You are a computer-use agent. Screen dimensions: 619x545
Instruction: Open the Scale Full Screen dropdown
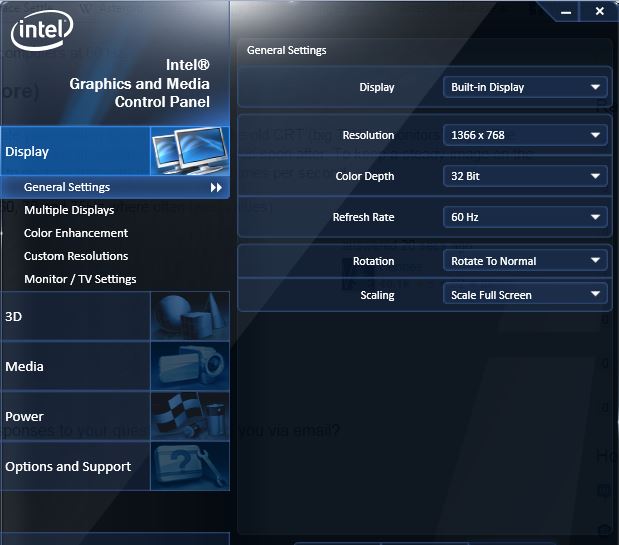(525, 295)
